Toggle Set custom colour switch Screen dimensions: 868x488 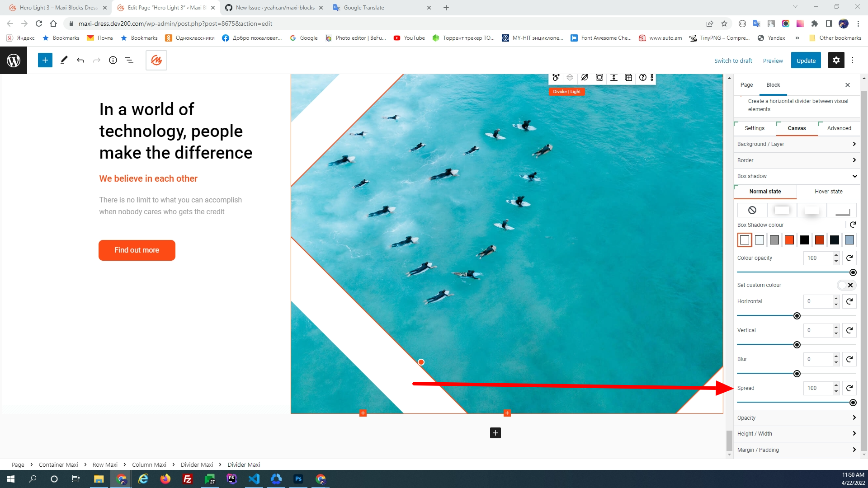(x=846, y=285)
